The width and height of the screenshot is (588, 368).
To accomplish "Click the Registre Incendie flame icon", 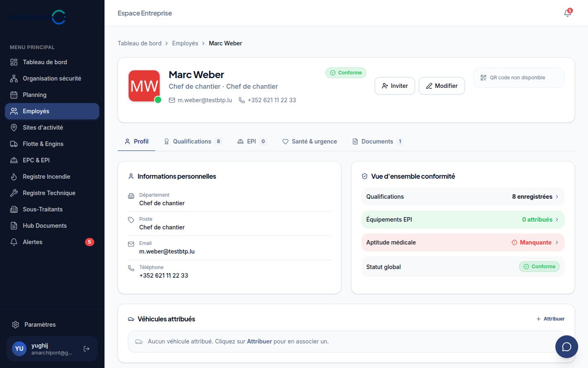I will tap(14, 177).
